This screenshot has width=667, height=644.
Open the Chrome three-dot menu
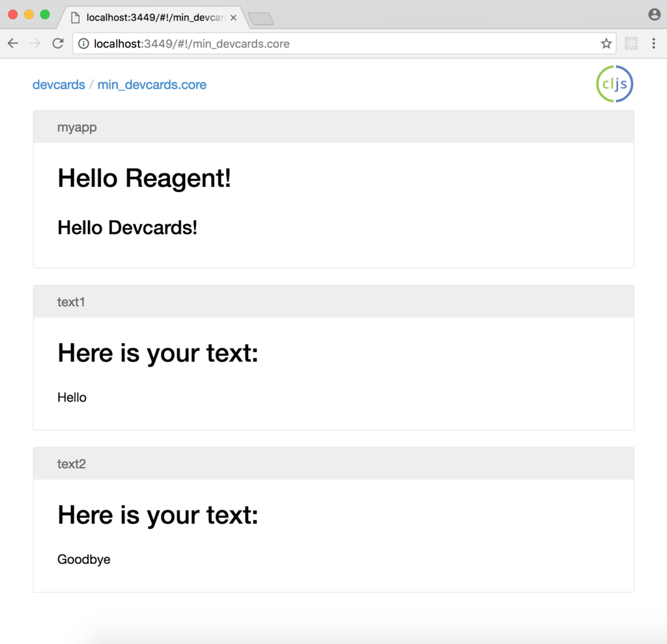point(653,43)
